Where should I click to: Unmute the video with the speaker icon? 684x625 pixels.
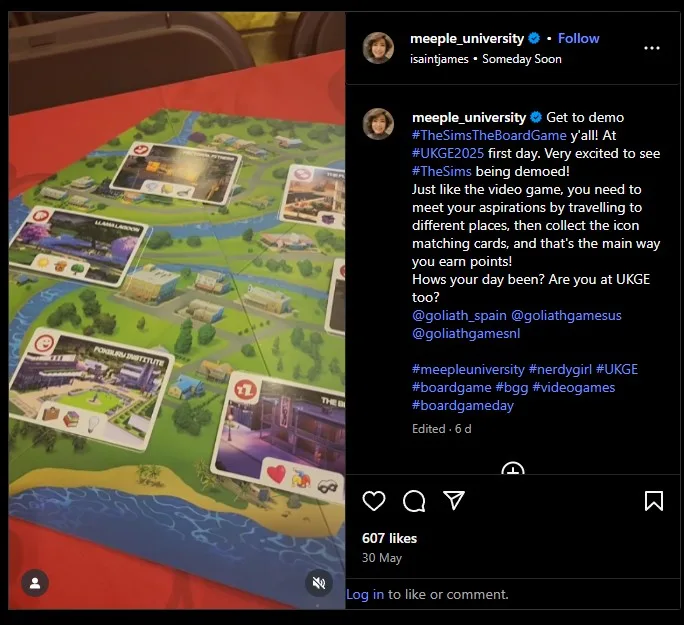[319, 583]
